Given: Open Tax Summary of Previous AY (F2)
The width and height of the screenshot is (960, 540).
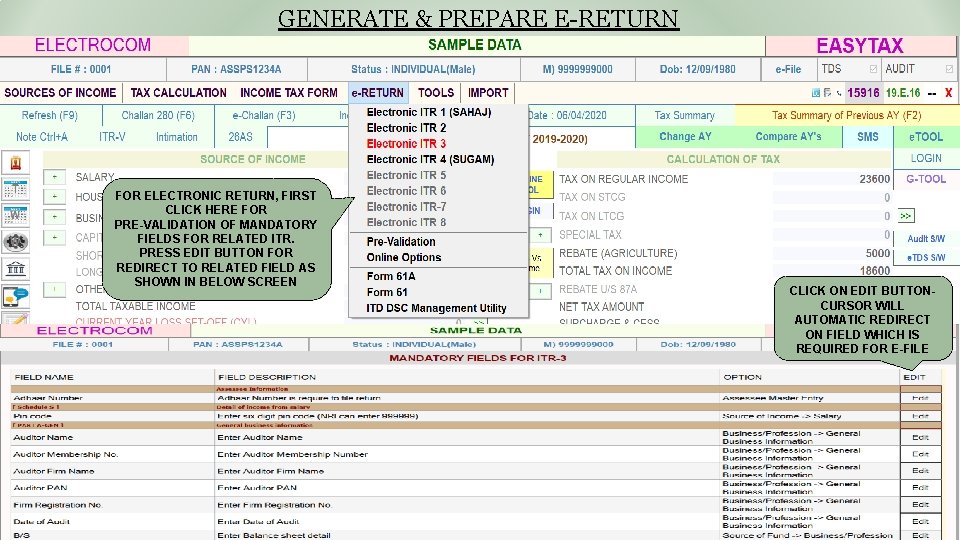Looking at the screenshot, I should (x=846, y=115).
